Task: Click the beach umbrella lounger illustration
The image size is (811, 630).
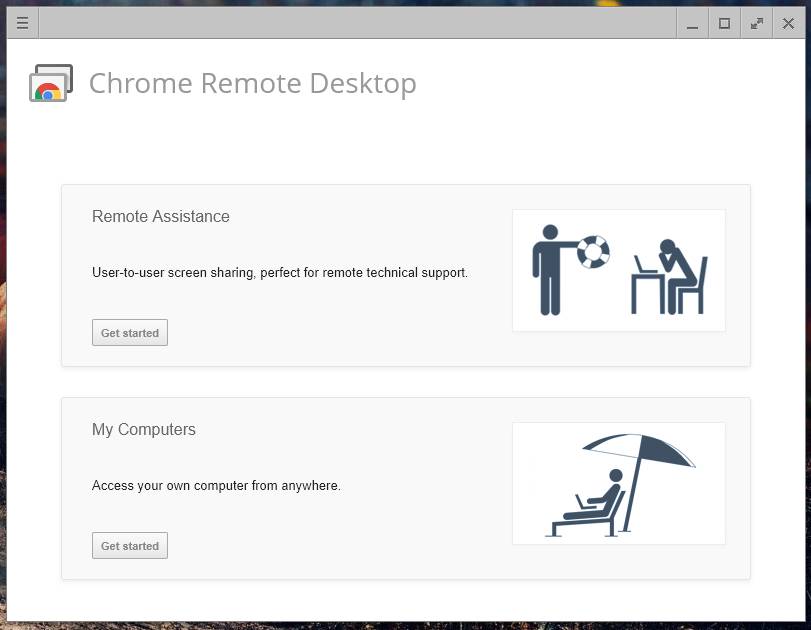Action: point(619,484)
